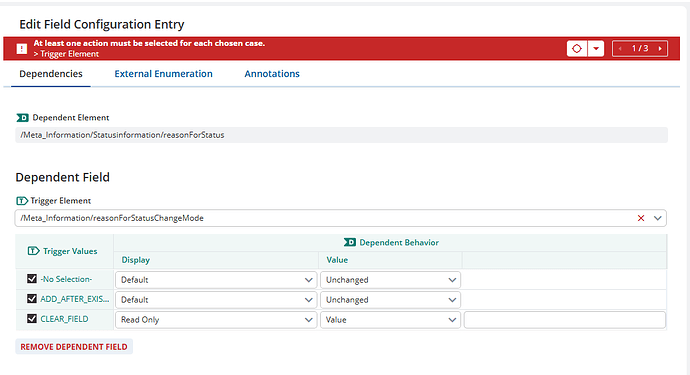Click the Dependent Behavior header text
The width and height of the screenshot is (690, 375).
[399, 242]
